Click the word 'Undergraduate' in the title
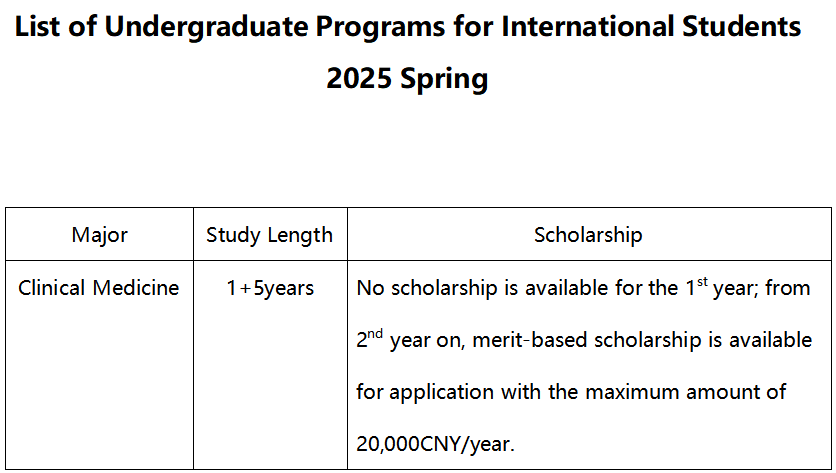The image size is (836, 473). [206, 27]
